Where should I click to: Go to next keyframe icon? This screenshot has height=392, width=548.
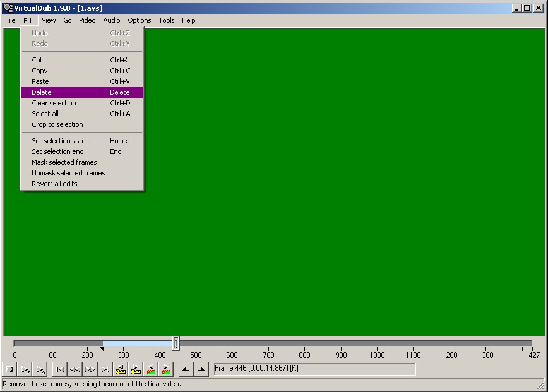pyautogui.click(x=136, y=369)
